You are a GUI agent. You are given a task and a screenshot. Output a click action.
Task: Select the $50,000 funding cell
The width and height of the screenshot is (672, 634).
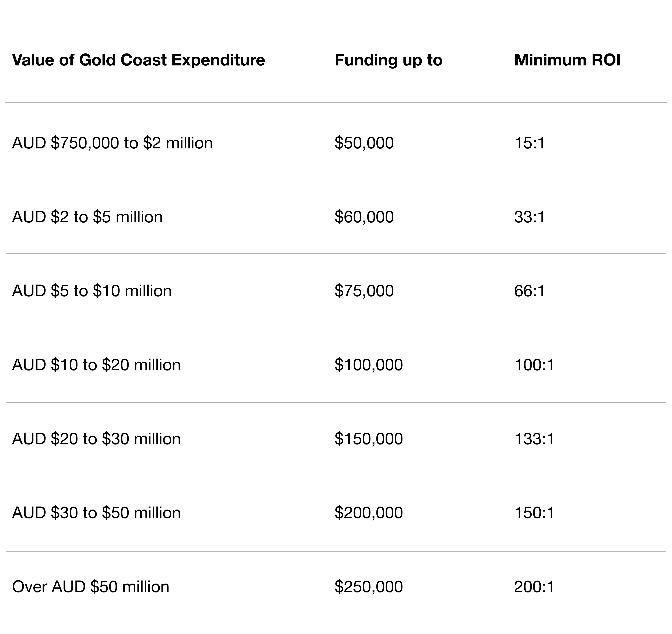[x=364, y=143]
